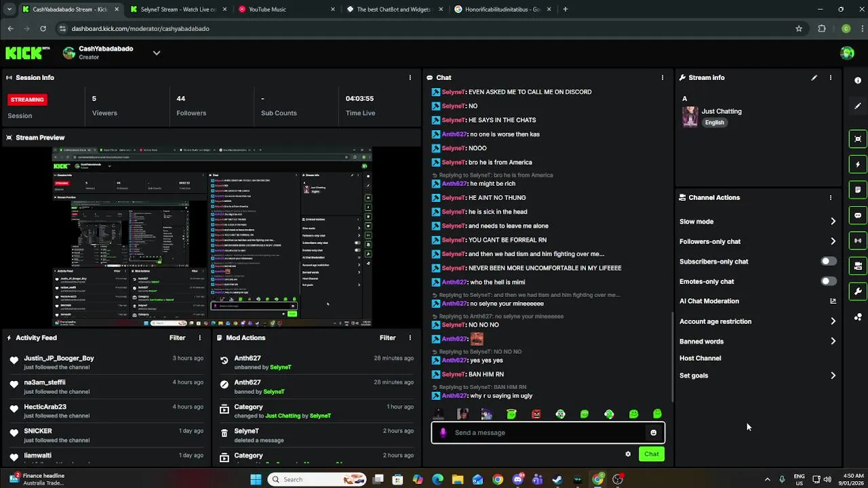Open Steam from taskbar
This screenshot has height=488, width=868.
(x=557, y=479)
